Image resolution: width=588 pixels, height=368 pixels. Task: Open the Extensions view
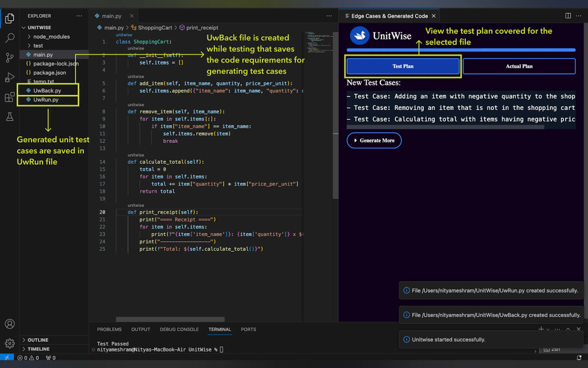tap(10, 97)
